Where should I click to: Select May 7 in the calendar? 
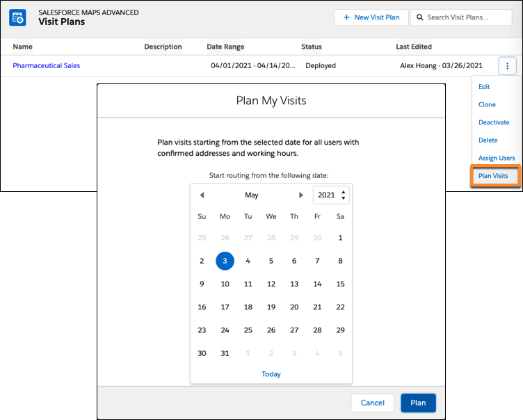[317, 261]
